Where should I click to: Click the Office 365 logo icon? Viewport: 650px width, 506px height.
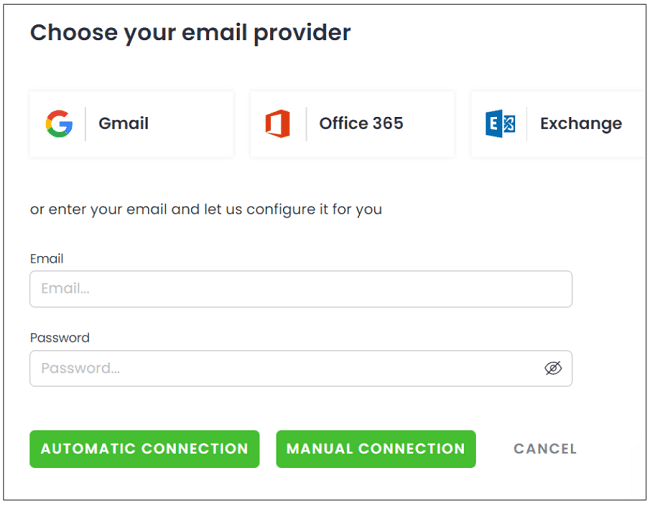click(278, 124)
